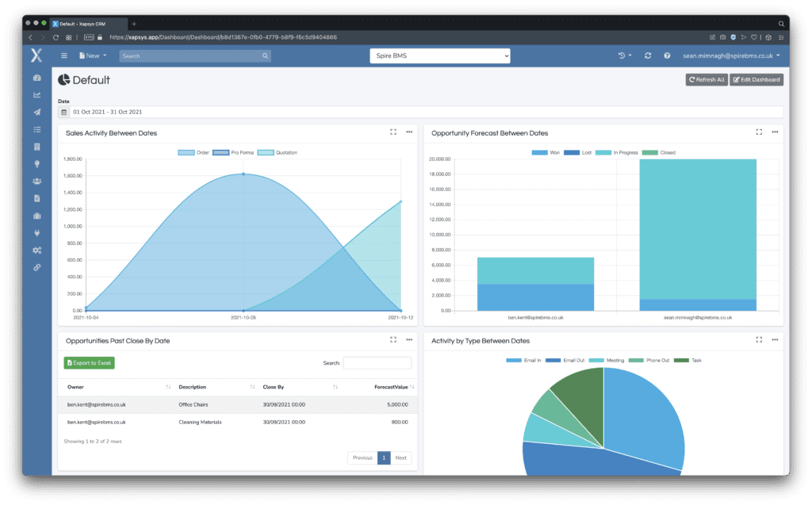Open Activity by Type Between Dates ellipsis menu
Viewport: 812px width, 505px height.
point(775,340)
